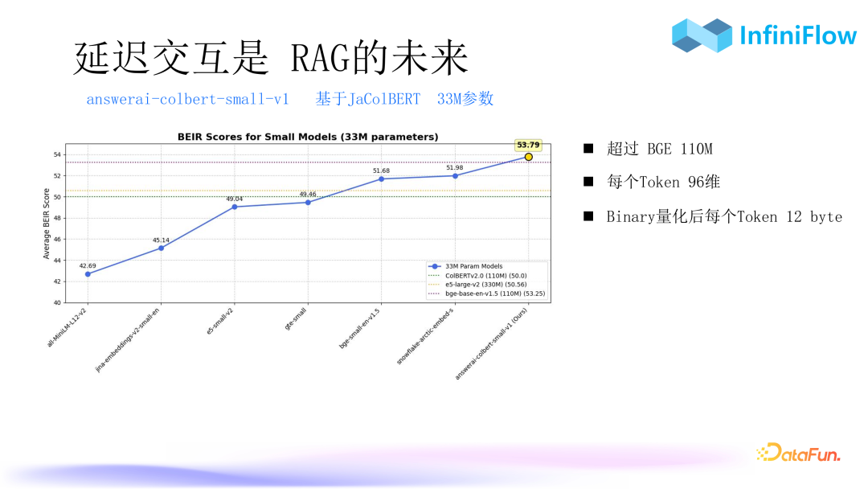Click the data point labeled 49.04
Screen dimensions: 868x489
coord(234,206)
